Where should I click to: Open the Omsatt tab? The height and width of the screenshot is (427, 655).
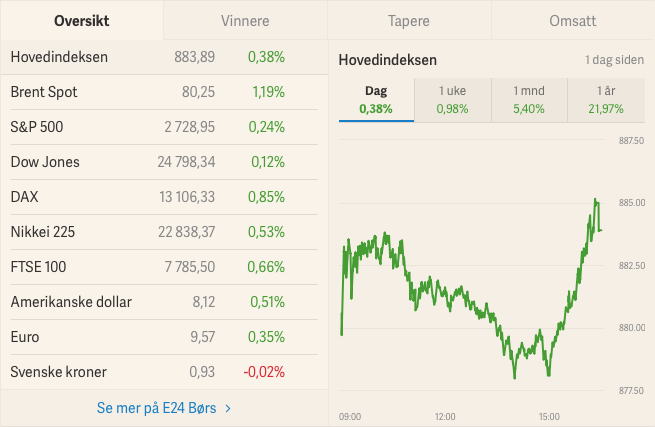tap(573, 20)
